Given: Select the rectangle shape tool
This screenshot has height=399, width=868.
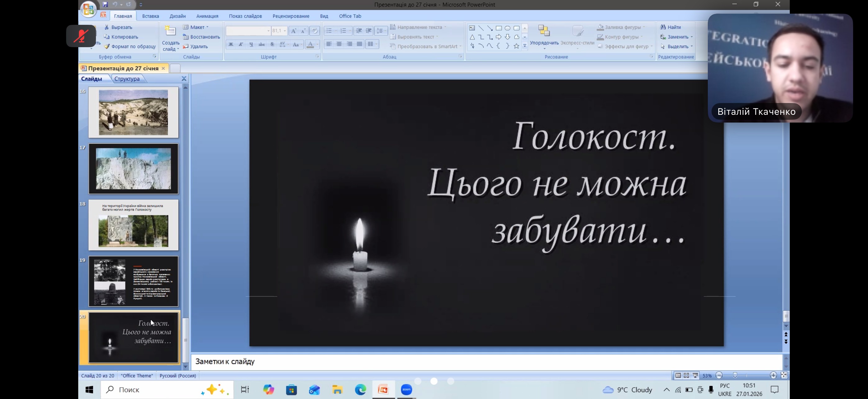Looking at the screenshot, I should [x=499, y=28].
